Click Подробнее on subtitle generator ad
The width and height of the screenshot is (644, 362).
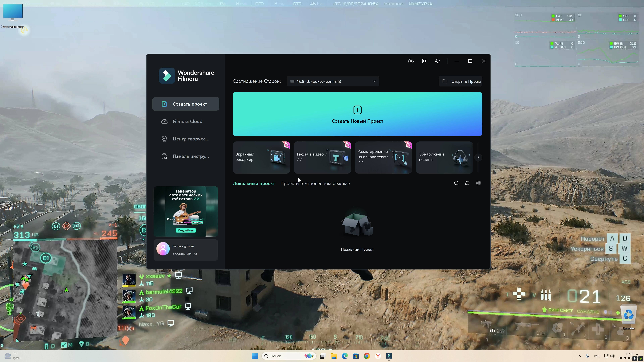(x=186, y=230)
